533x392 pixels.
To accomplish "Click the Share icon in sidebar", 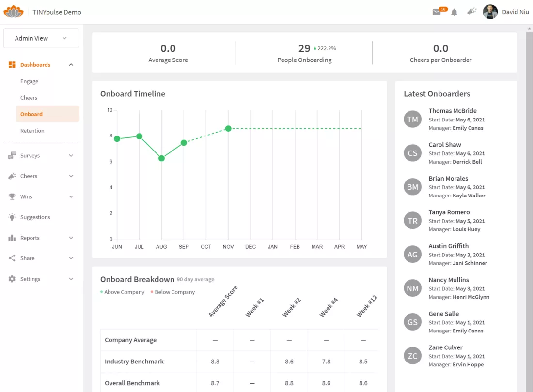I will click(12, 258).
